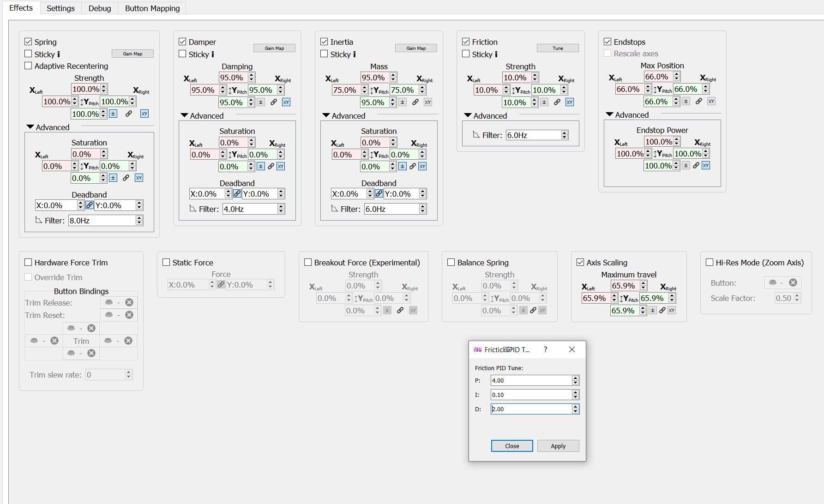Click the P value spin arrows
Screen dimensions: 824x504
click(575, 380)
